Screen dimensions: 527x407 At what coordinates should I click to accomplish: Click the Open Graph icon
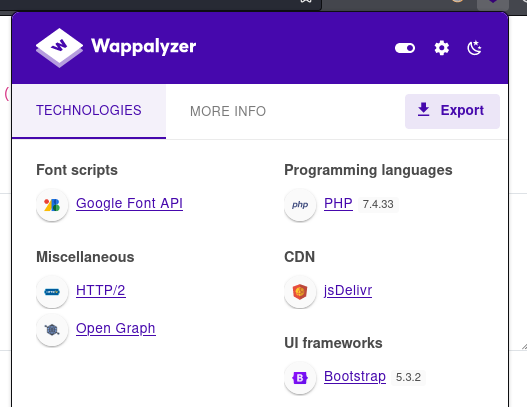(x=52, y=330)
